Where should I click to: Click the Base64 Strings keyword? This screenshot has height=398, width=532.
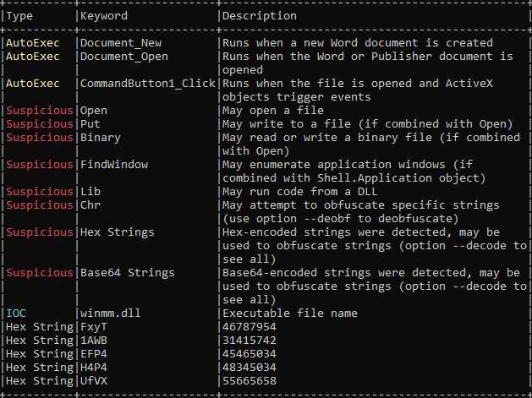coord(128,273)
